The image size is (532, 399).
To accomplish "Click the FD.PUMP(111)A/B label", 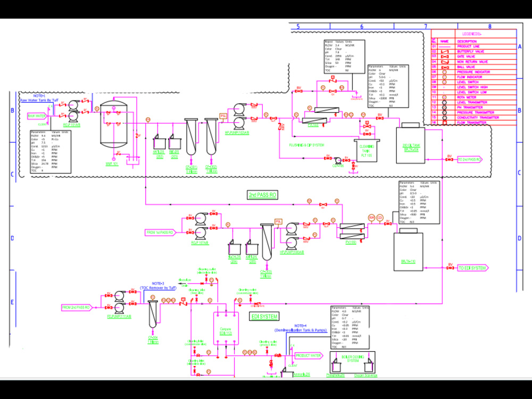I will tap(119, 317).
